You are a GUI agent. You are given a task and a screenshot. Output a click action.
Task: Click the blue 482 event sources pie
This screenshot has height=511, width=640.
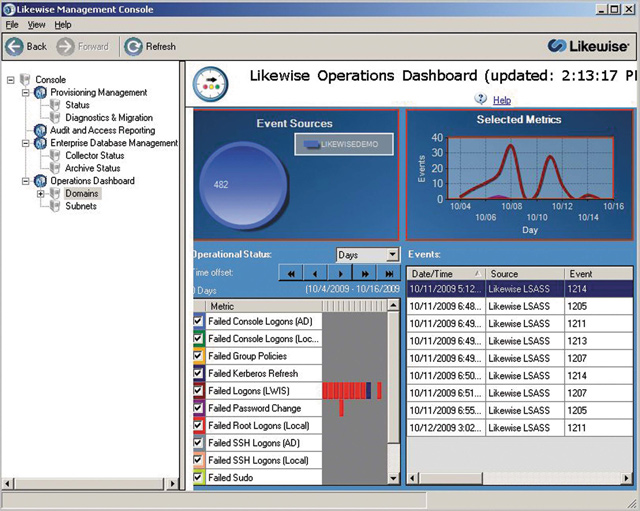click(x=243, y=185)
